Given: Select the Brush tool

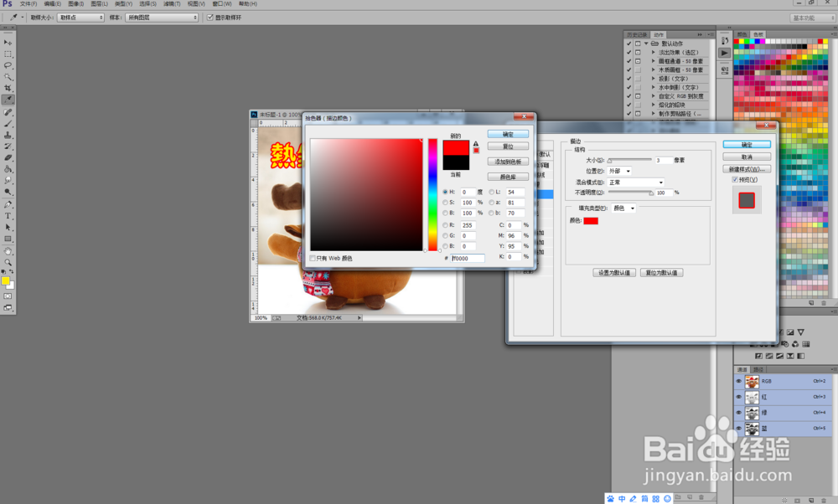Looking at the screenshot, I should [8, 124].
